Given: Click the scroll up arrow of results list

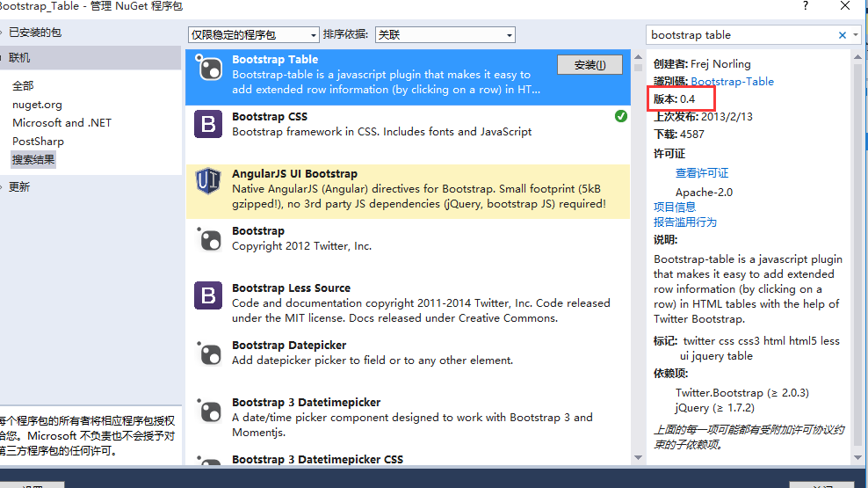Looking at the screenshot, I should [x=638, y=56].
